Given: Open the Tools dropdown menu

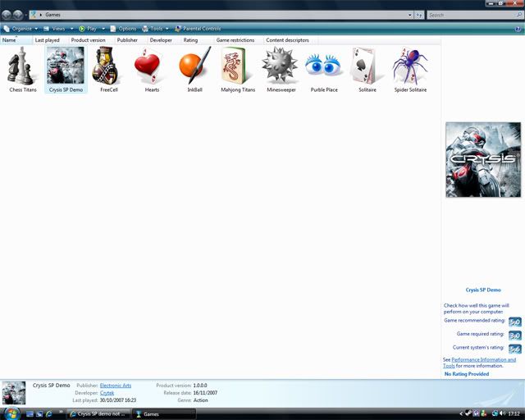Looking at the screenshot, I should (155, 29).
